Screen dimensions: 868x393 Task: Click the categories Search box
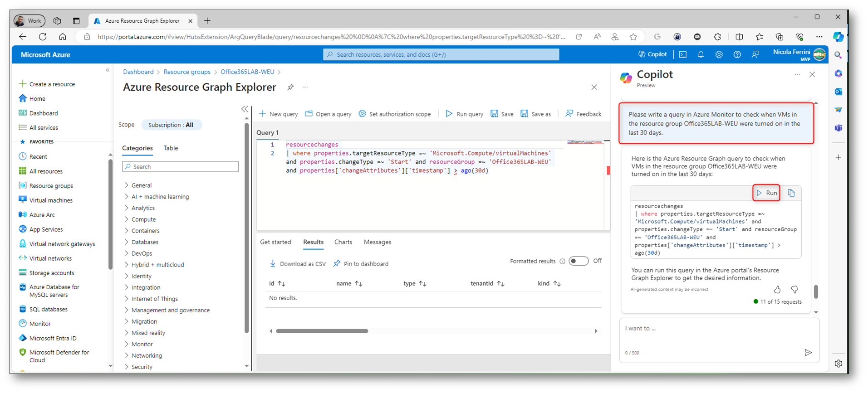pyautogui.click(x=180, y=167)
